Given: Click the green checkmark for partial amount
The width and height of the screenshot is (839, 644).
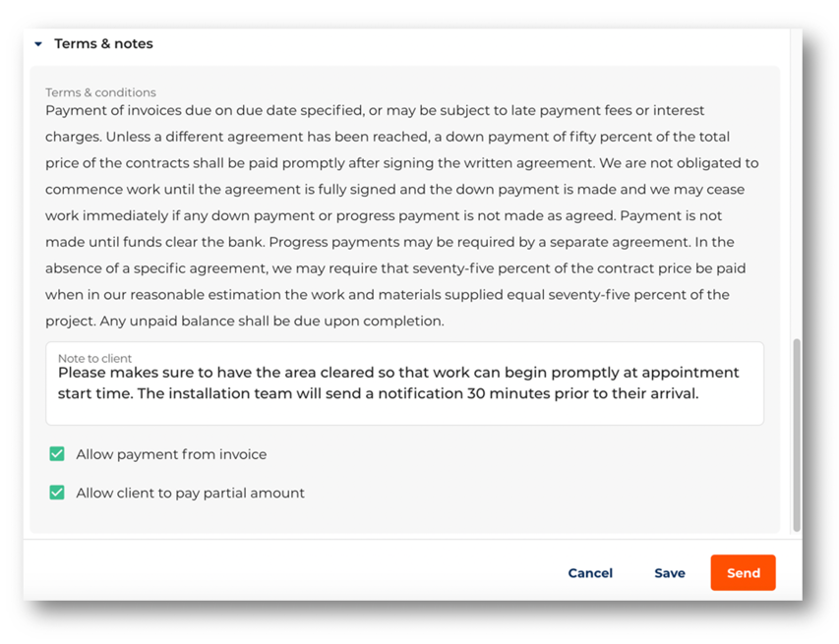Looking at the screenshot, I should pyautogui.click(x=57, y=492).
